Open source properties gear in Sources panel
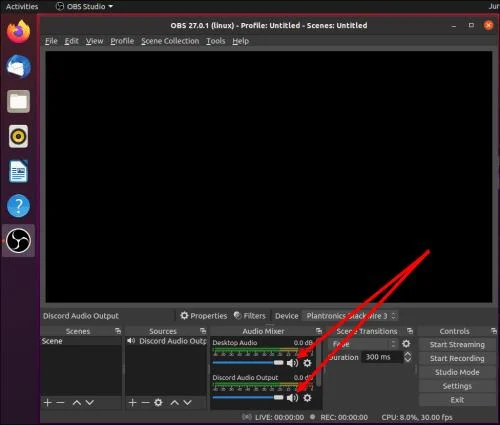The width and height of the screenshot is (500, 425). pyautogui.click(x=158, y=403)
